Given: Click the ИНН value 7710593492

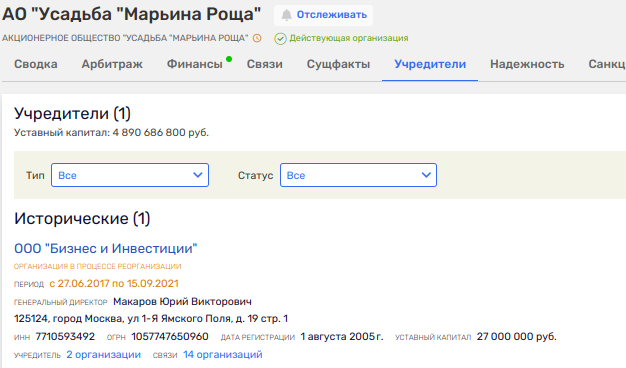Looking at the screenshot, I should click(65, 336).
